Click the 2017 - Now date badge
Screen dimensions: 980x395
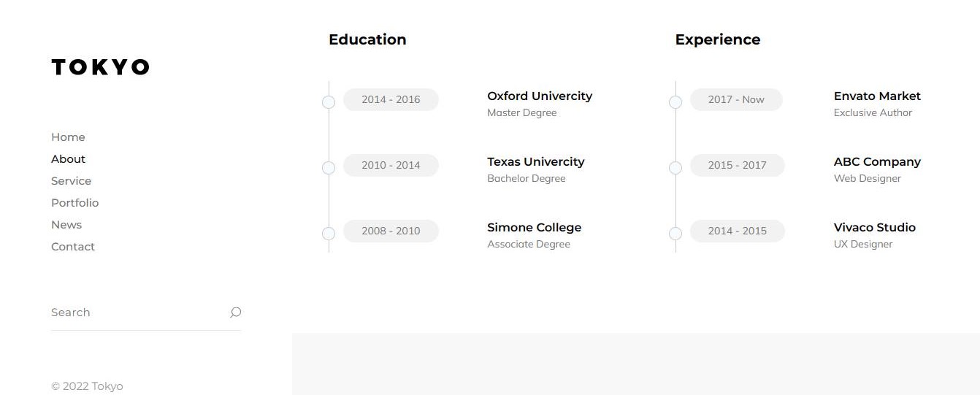click(x=736, y=99)
